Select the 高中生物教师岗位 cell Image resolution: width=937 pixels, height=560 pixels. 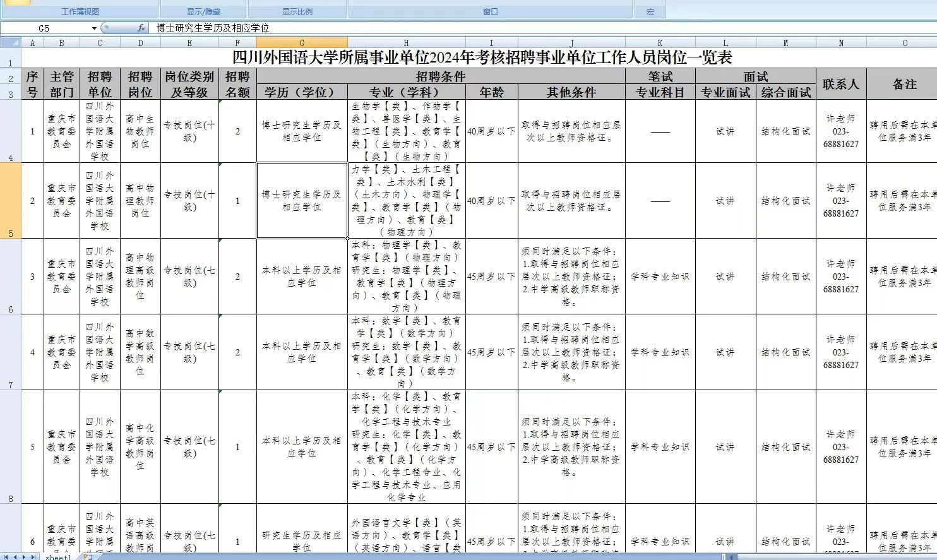pyautogui.click(x=140, y=131)
